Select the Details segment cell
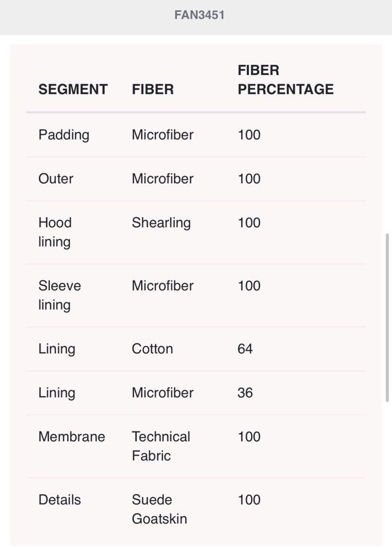The image size is (392, 547). pyautogui.click(x=59, y=500)
